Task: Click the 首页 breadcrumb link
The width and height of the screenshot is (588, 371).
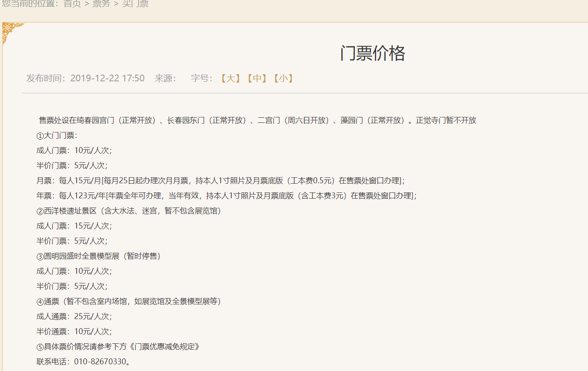Action: tap(72, 4)
